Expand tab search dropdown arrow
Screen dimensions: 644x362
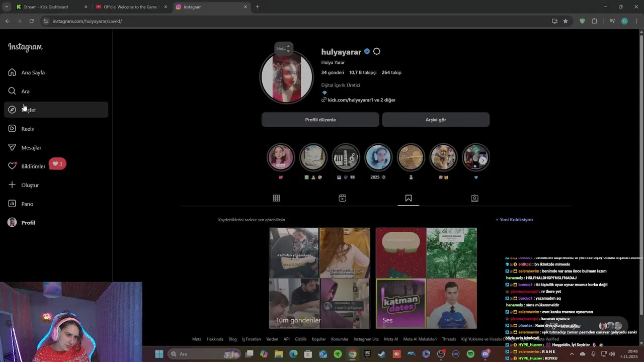(7, 7)
